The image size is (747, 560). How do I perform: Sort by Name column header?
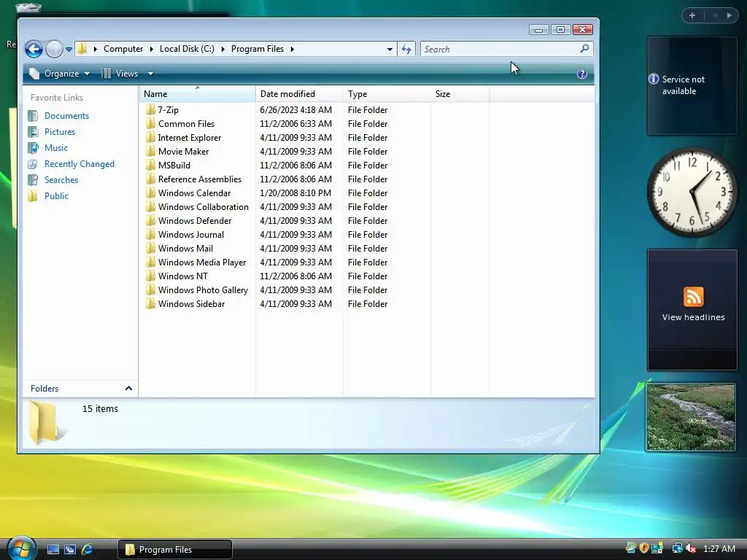point(198,94)
